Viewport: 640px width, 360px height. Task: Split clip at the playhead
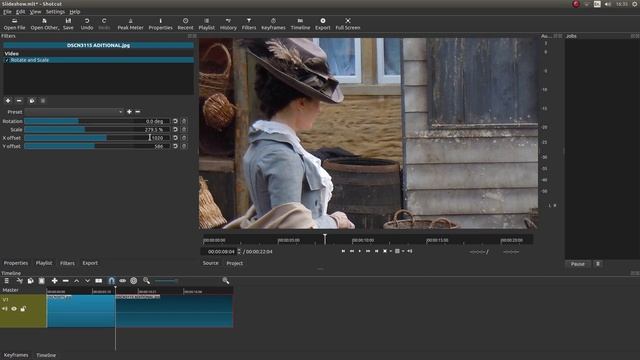tap(99, 281)
